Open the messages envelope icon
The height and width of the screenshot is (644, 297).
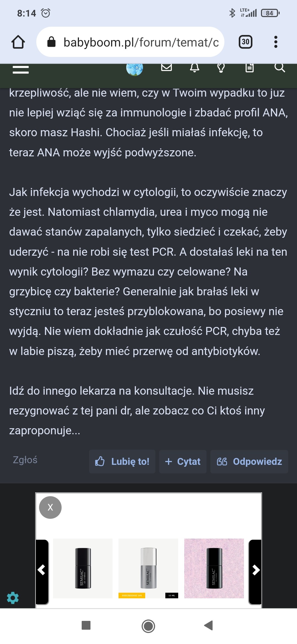tap(166, 67)
